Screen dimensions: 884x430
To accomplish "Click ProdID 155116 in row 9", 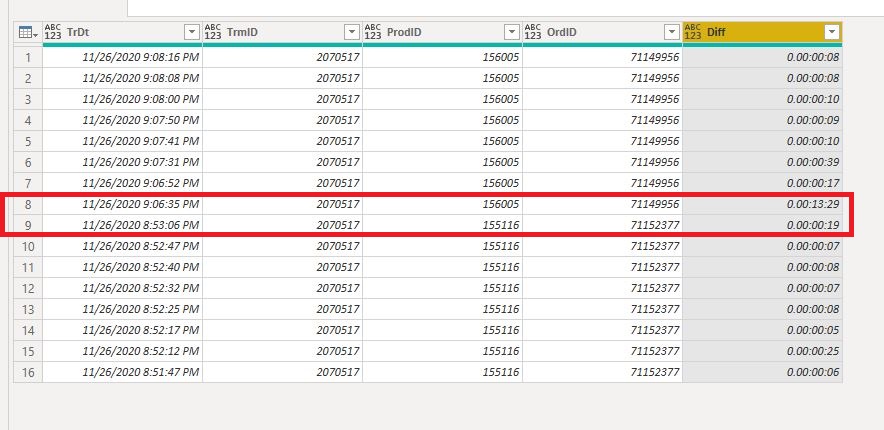I will [443, 225].
